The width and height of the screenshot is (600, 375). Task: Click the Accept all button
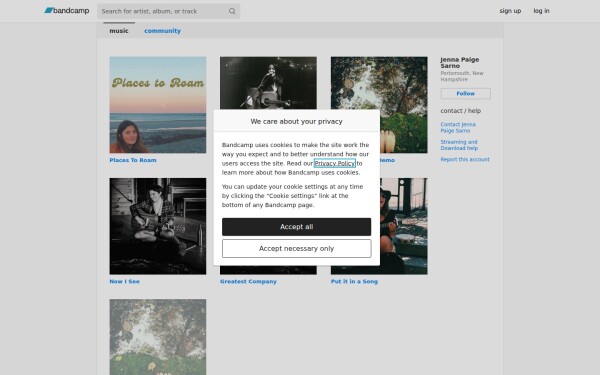296,227
